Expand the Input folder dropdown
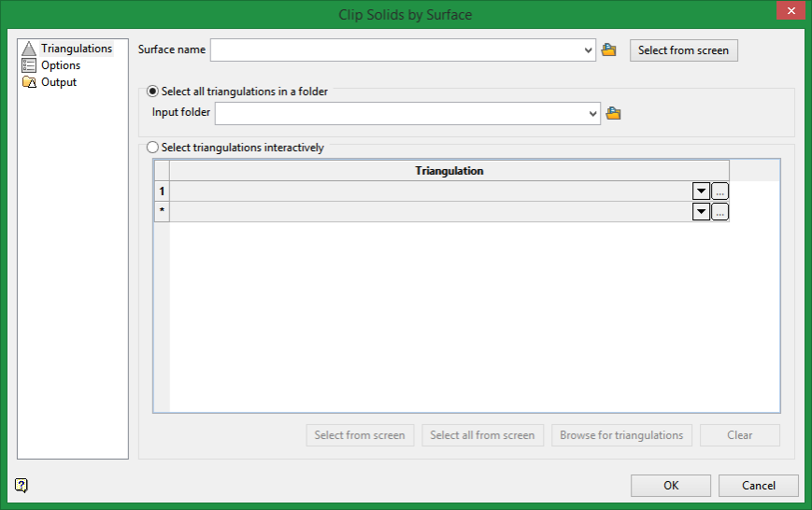 coord(593,113)
